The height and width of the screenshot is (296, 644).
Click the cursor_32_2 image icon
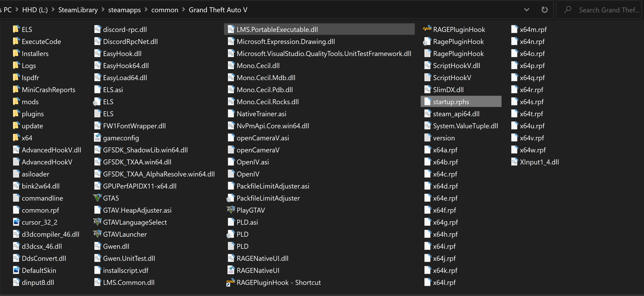click(x=16, y=222)
